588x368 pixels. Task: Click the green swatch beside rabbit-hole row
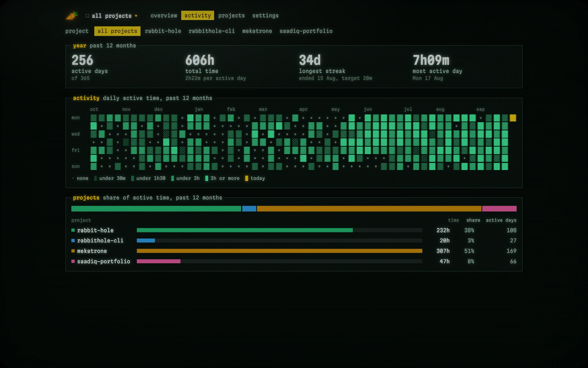[73, 230]
